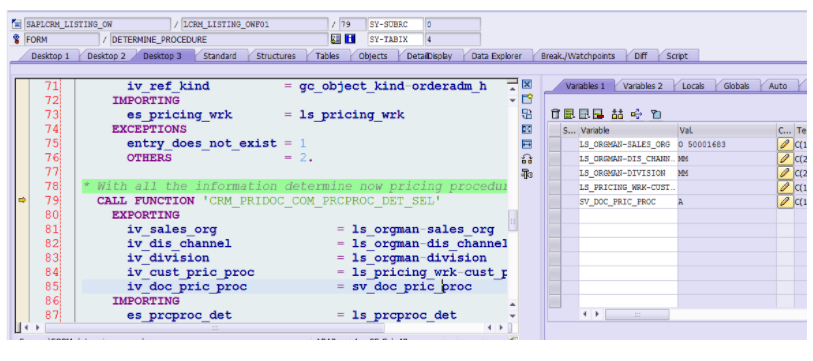
Task: Click the Variable column header
Action: click(628, 130)
